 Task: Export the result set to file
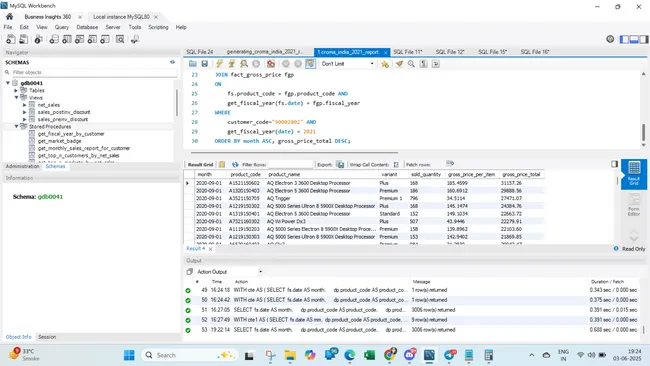click(340, 165)
